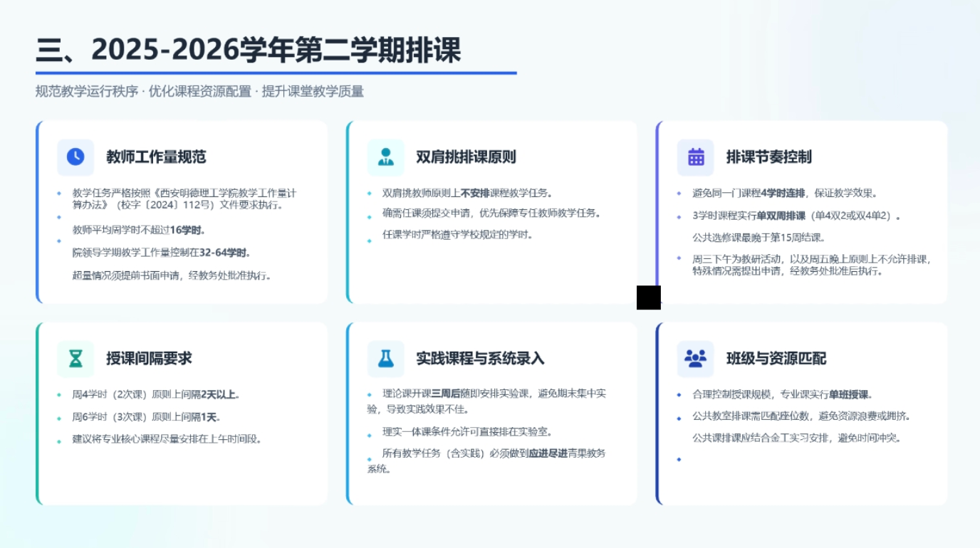Click the line 公共选修课最晚于第15周结课
Image resolution: width=980 pixels, height=548 pixels.
(x=759, y=238)
